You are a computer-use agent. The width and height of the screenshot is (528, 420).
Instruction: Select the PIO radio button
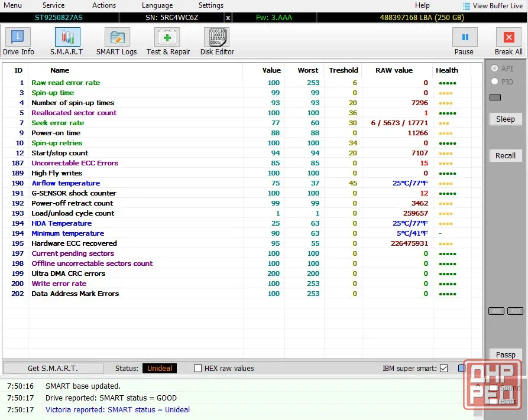pos(495,82)
